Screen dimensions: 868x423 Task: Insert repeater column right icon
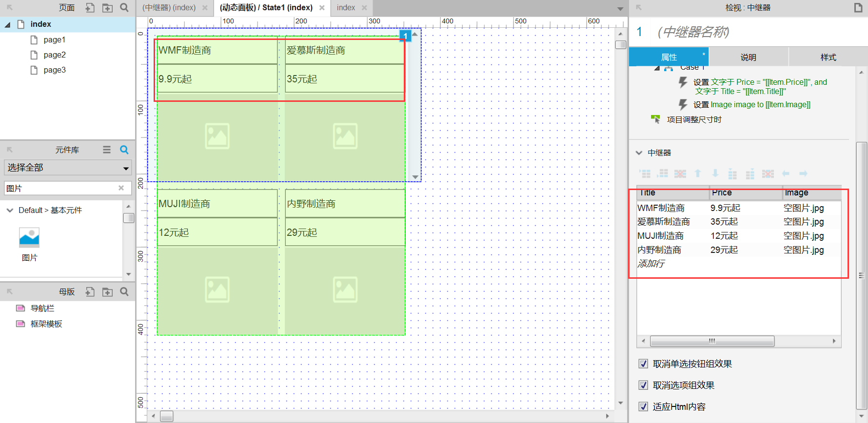(x=750, y=173)
